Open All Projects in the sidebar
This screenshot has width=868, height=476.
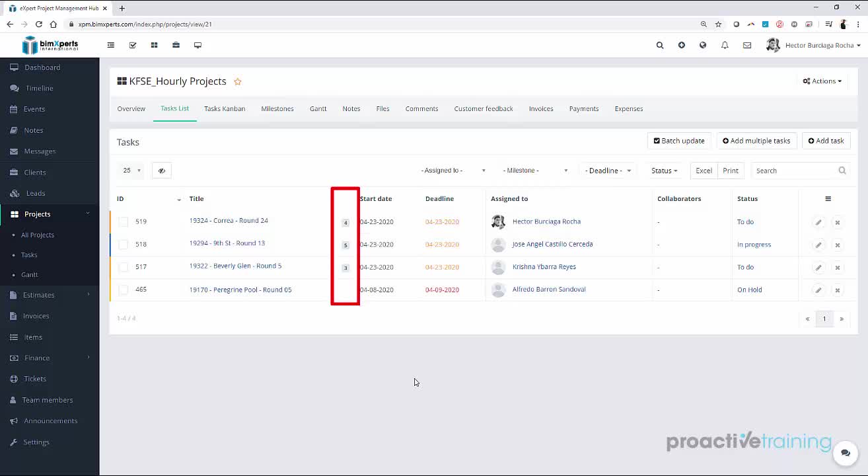[38, 235]
